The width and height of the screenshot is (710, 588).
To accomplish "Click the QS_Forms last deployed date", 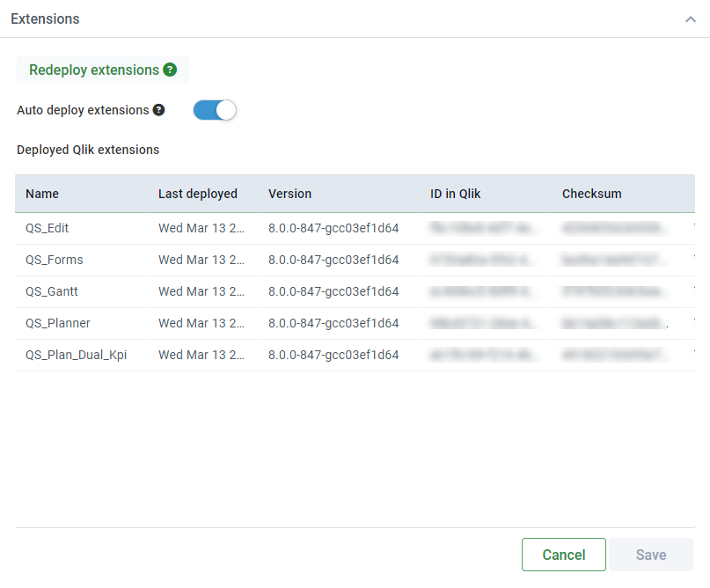I will pyautogui.click(x=201, y=260).
